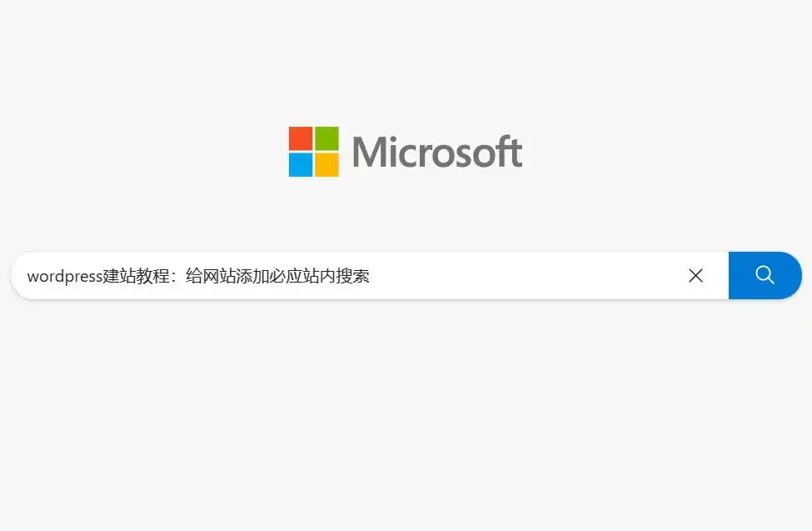Click the blank page area below the search bar
The image size is (812, 531).
point(406,415)
